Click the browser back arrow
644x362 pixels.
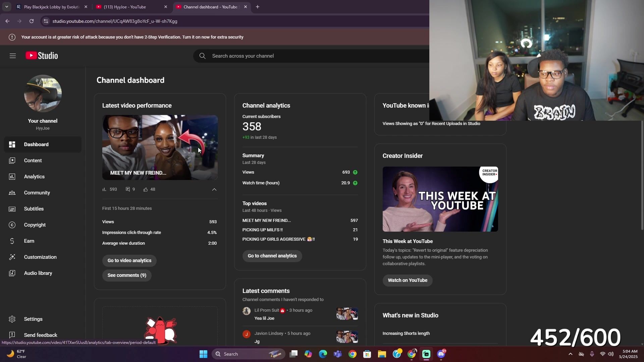(x=7, y=21)
